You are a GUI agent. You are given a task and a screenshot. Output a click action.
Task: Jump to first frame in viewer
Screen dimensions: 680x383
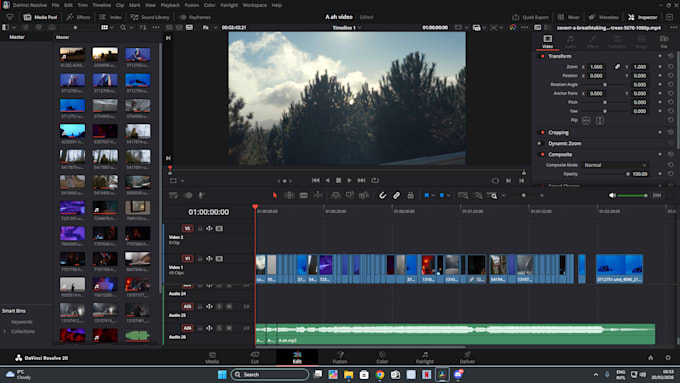click(316, 180)
